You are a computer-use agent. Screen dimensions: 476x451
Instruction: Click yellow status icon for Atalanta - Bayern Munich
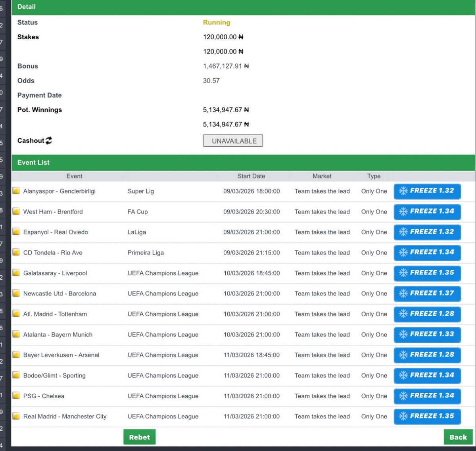point(16,334)
